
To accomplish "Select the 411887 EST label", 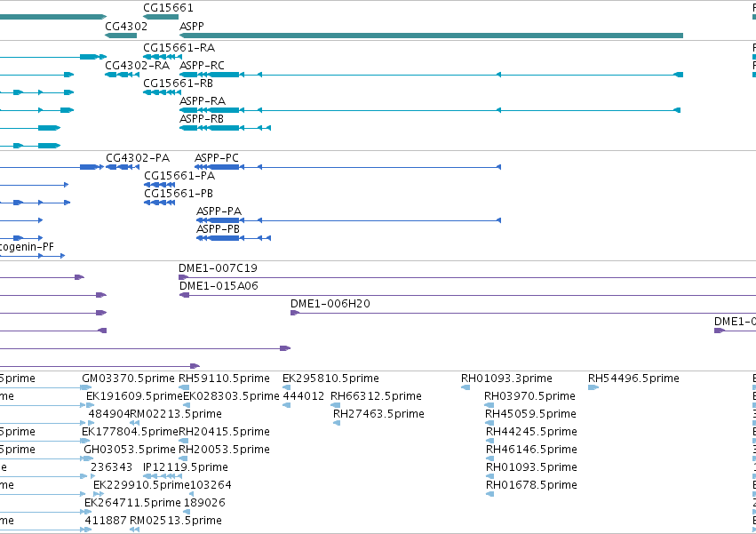I will click(x=106, y=521).
